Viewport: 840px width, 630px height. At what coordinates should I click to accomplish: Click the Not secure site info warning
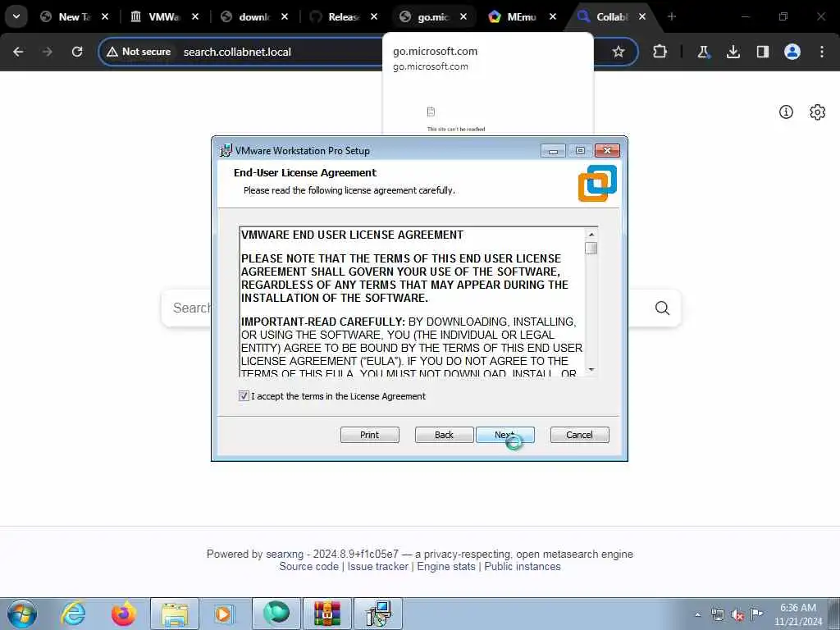pos(139,52)
